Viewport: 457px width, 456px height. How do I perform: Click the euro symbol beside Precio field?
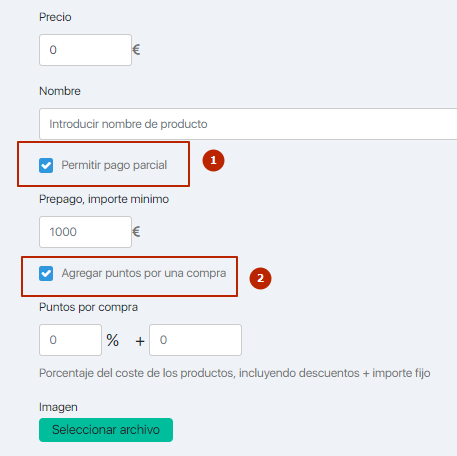coord(136,50)
